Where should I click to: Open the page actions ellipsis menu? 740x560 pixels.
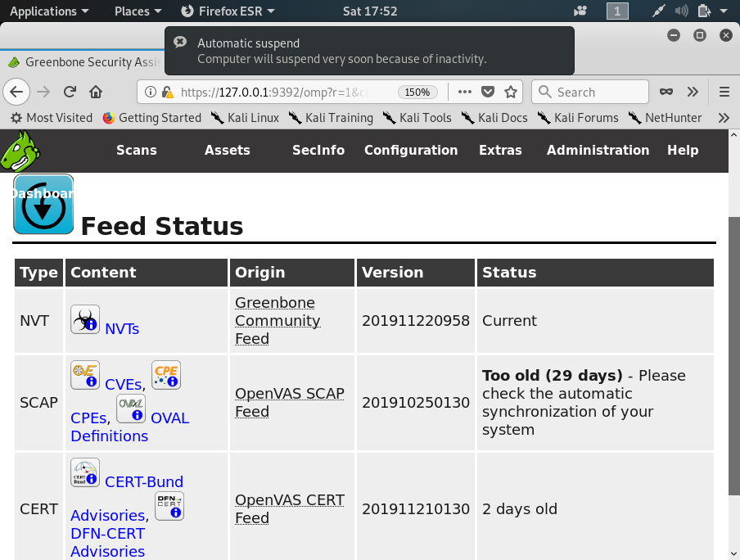(x=464, y=92)
